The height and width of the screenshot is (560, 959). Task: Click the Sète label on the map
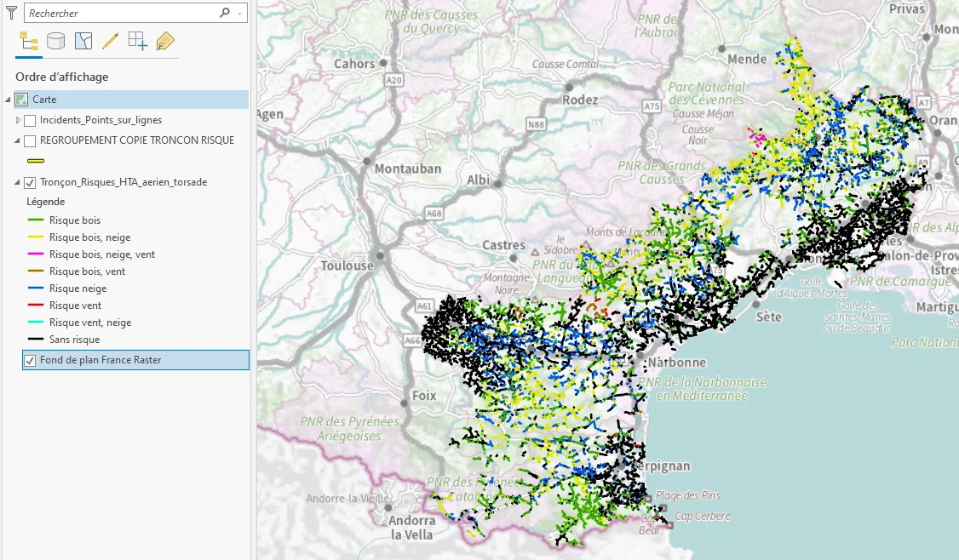click(x=769, y=317)
